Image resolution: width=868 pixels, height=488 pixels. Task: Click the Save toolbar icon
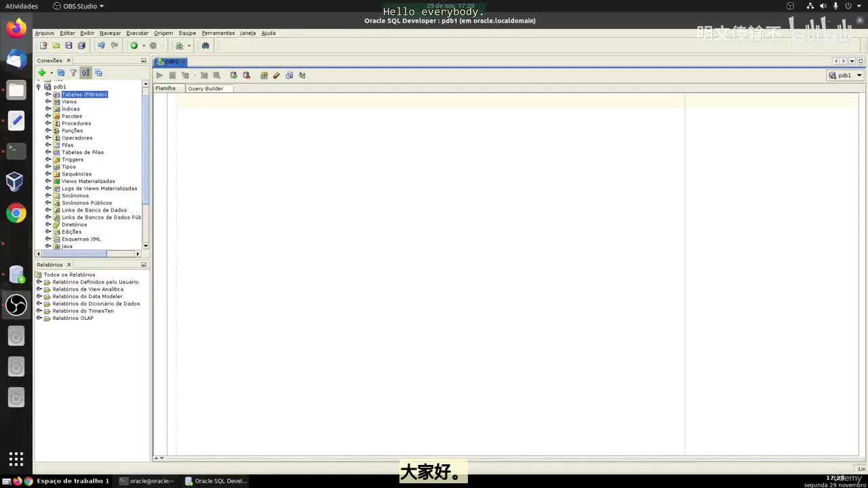pyautogui.click(x=68, y=45)
